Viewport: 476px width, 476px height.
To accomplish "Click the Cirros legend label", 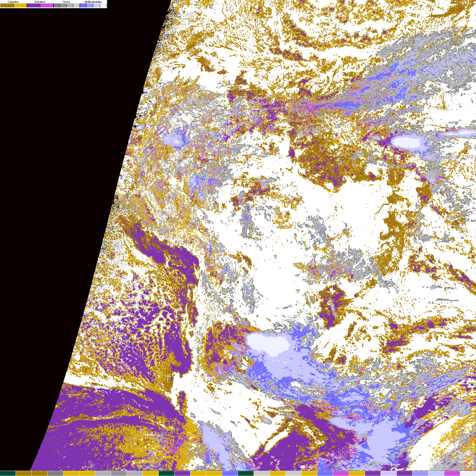I will coord(66,2).
